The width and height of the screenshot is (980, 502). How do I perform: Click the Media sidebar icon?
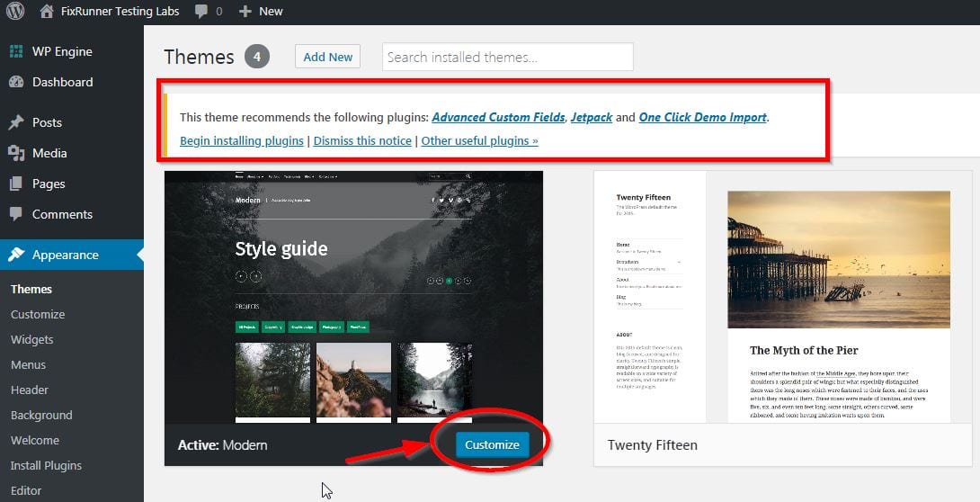pyautogui.click(x=16, y=153)
